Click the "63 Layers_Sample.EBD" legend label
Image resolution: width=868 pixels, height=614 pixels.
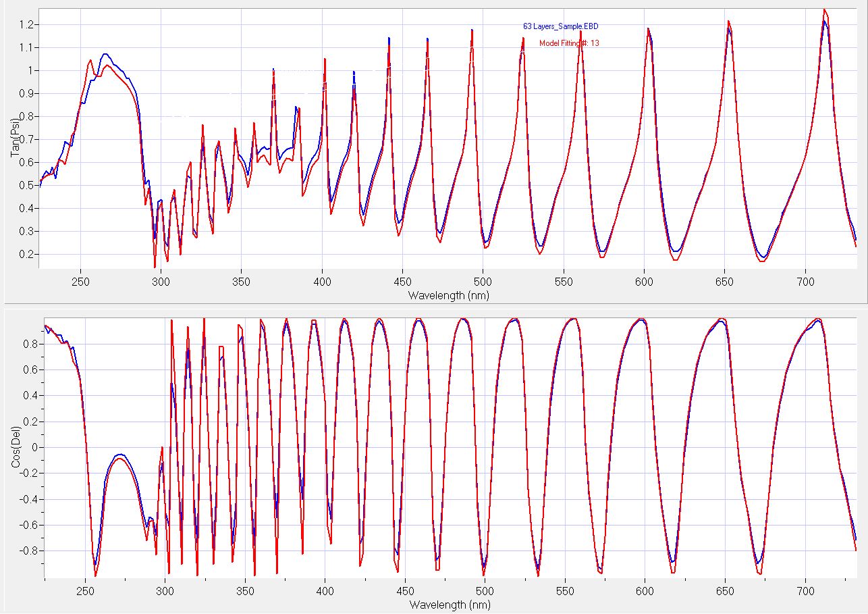(x=560, y=26)
